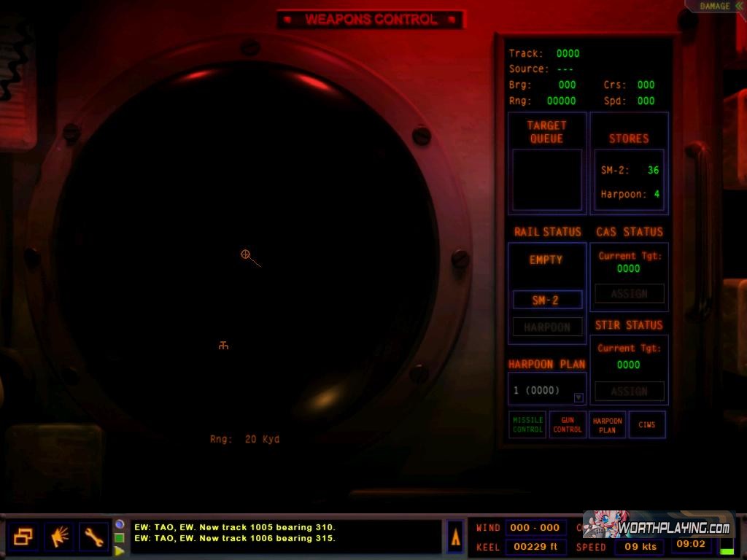Image resolution: width=747 pixels, height=560 pixels.
Task: Click the yellow arrow message filter indicator
Action: [x=120, y=551]
